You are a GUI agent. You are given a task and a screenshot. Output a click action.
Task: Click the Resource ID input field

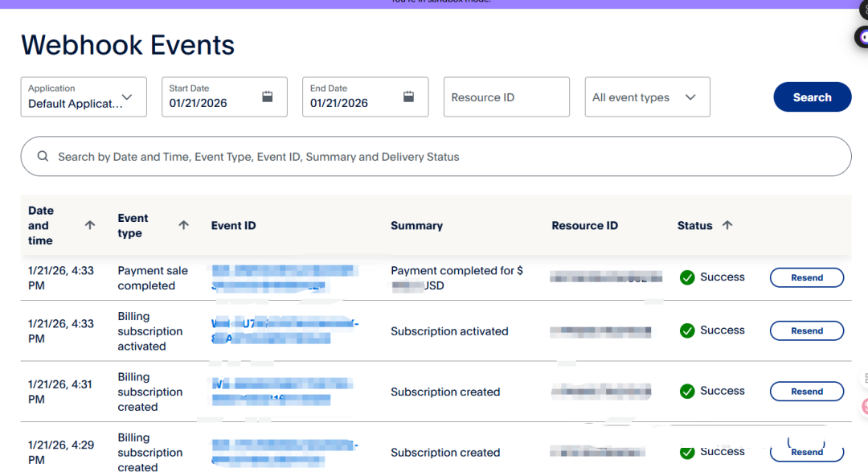click(506, 97)
